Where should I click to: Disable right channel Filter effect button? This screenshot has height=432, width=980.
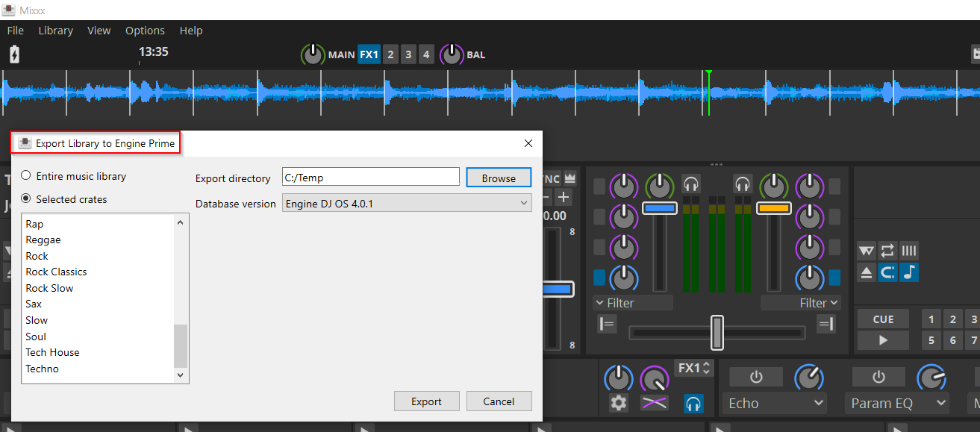pyautogui.click(x=834, y=278)
